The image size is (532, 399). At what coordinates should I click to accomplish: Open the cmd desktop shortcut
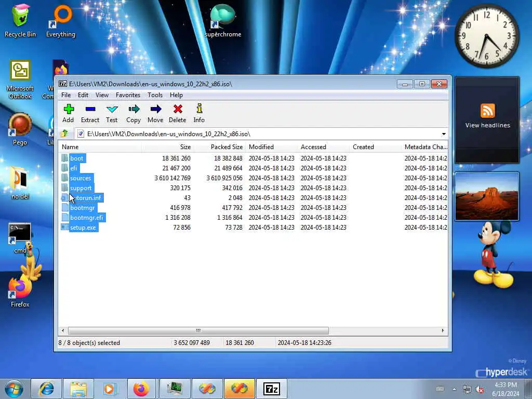[x=20, y=237]
